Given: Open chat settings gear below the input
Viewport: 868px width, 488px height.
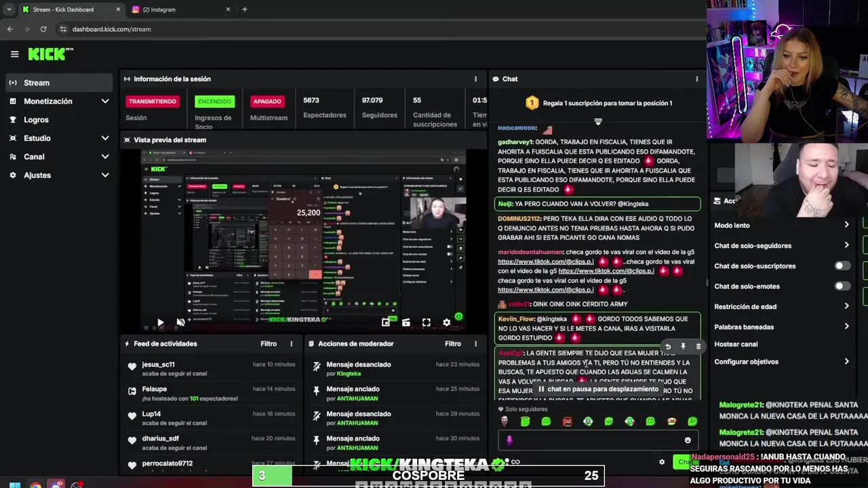Looking at the screenshot, I should (662, 462).
